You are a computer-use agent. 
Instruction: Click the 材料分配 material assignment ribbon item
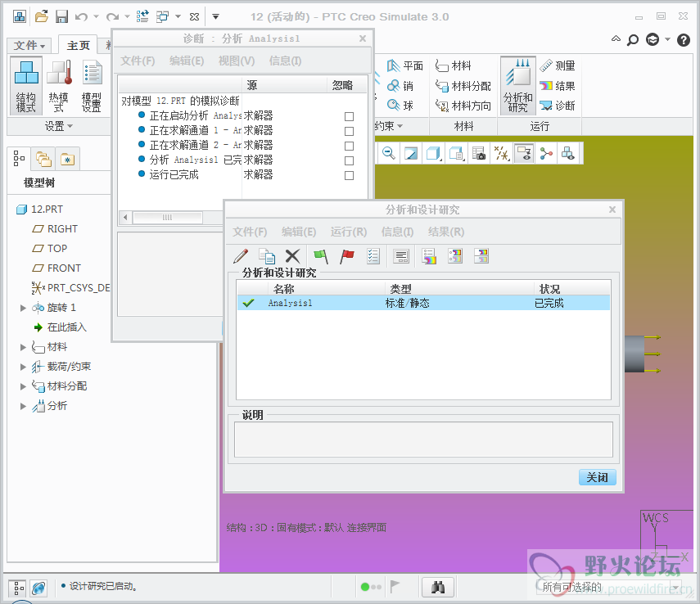(463, 86)
